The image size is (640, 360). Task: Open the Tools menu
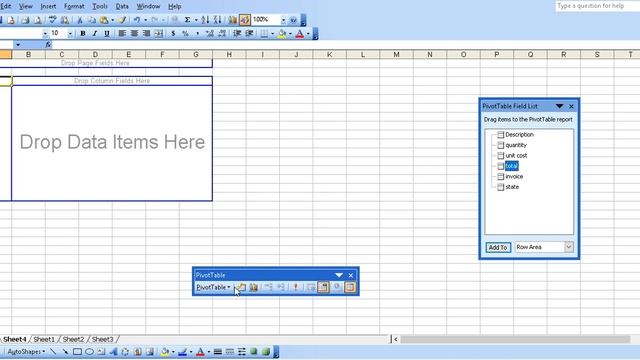[100, 7]
